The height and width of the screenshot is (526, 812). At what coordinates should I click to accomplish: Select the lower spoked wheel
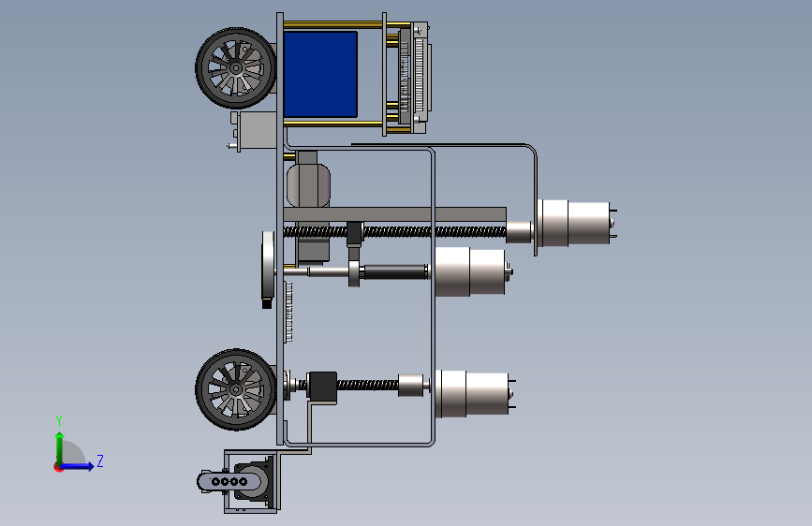click(236, 389)
